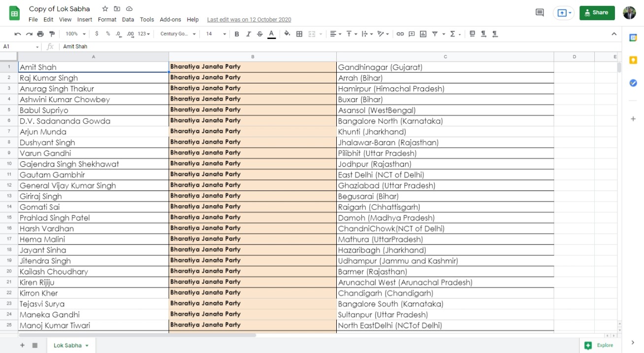
Task: Toggle bold formatting
Action: tap(237, 34)
